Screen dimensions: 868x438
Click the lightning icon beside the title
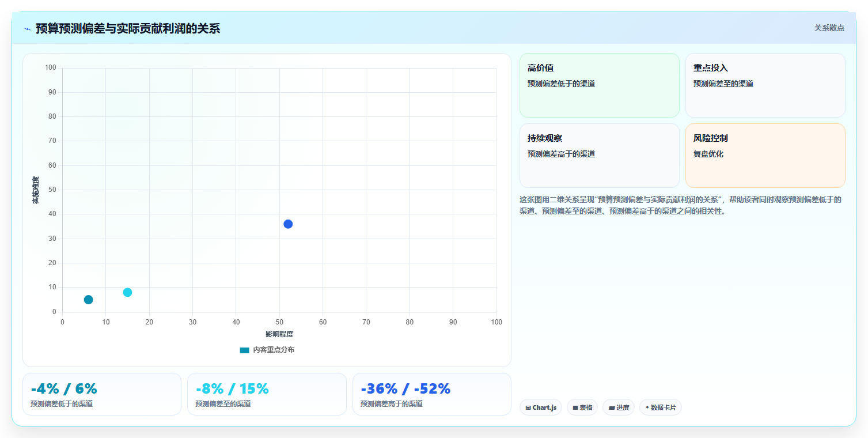(27, 29)
